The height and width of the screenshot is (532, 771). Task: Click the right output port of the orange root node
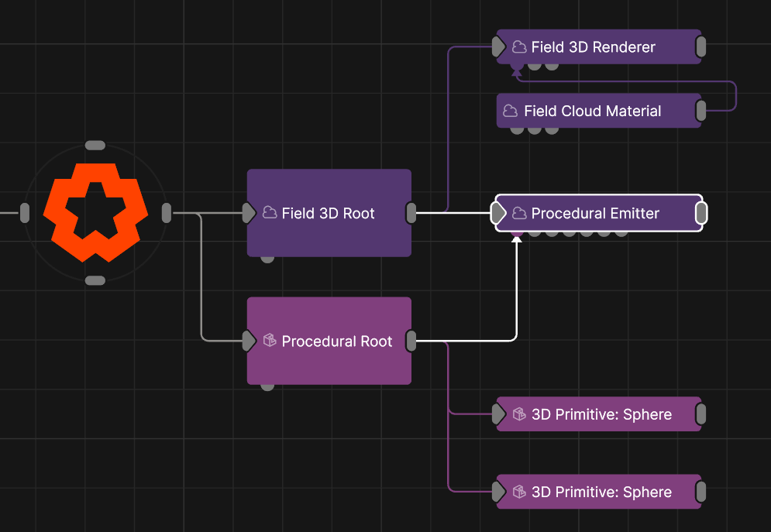tap(166, 212)
